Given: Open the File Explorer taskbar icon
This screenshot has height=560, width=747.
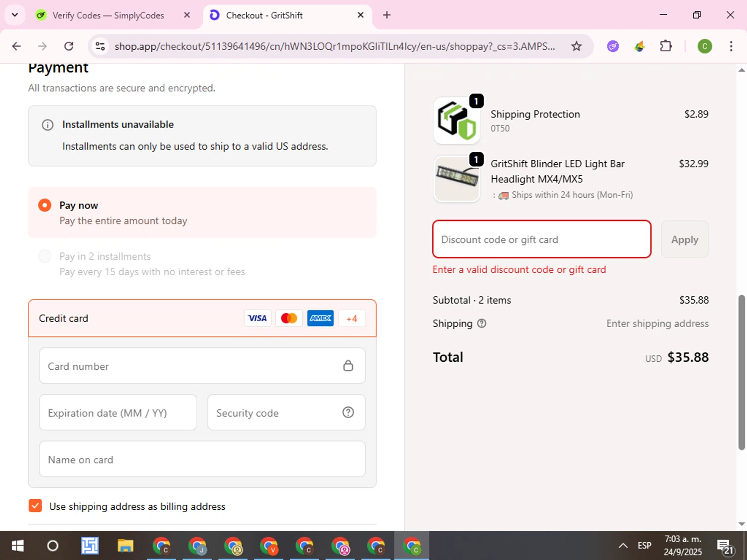Looking at the screenshot, I should tap(125, 546).
